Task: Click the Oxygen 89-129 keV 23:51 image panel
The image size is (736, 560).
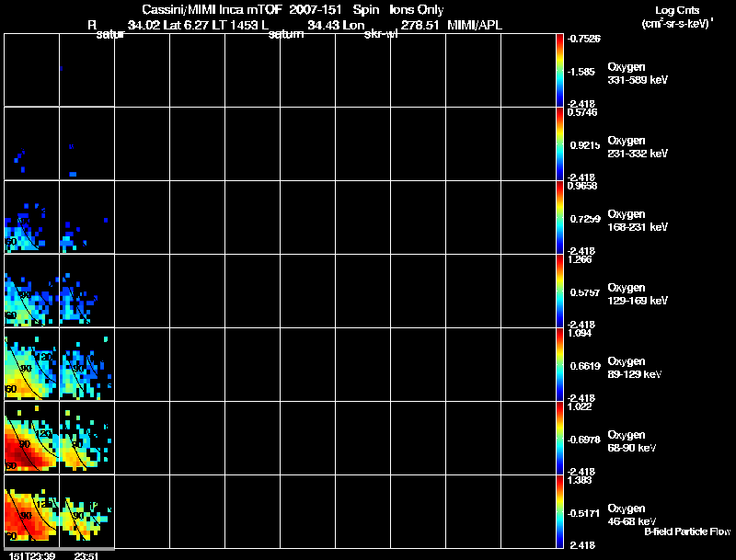Action: 86,364
